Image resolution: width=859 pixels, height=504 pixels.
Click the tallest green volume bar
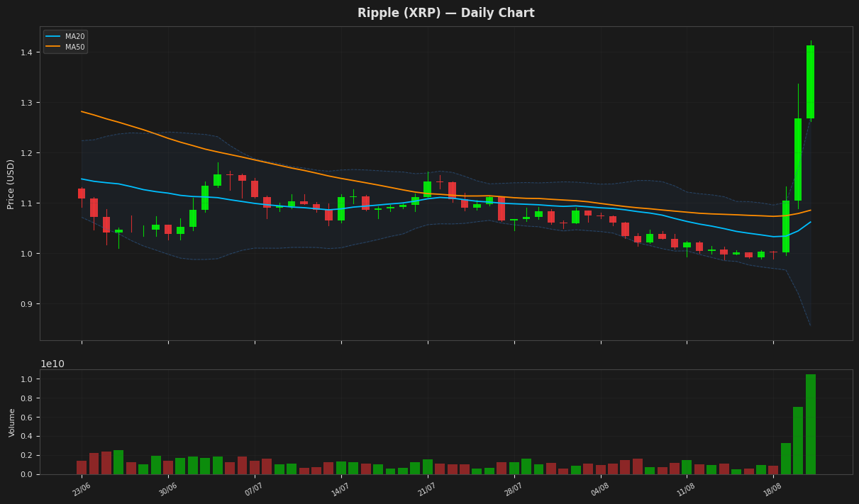tap(811, 424)
